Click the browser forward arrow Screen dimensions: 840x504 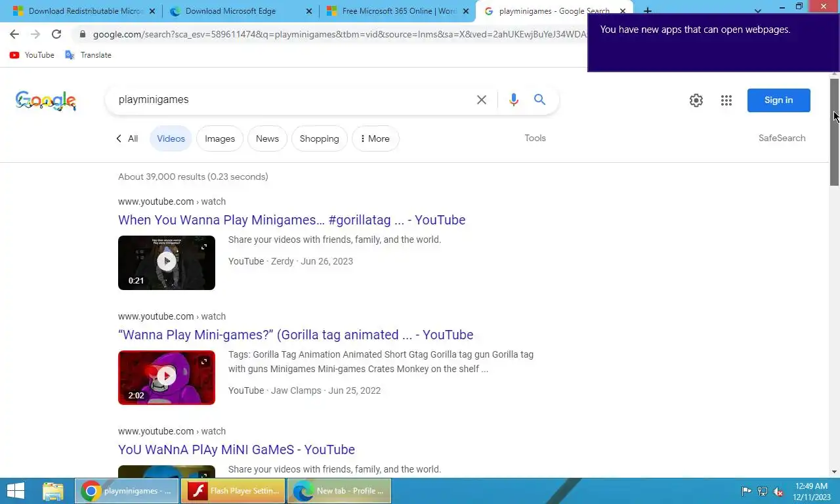click(x=35, y=34)
